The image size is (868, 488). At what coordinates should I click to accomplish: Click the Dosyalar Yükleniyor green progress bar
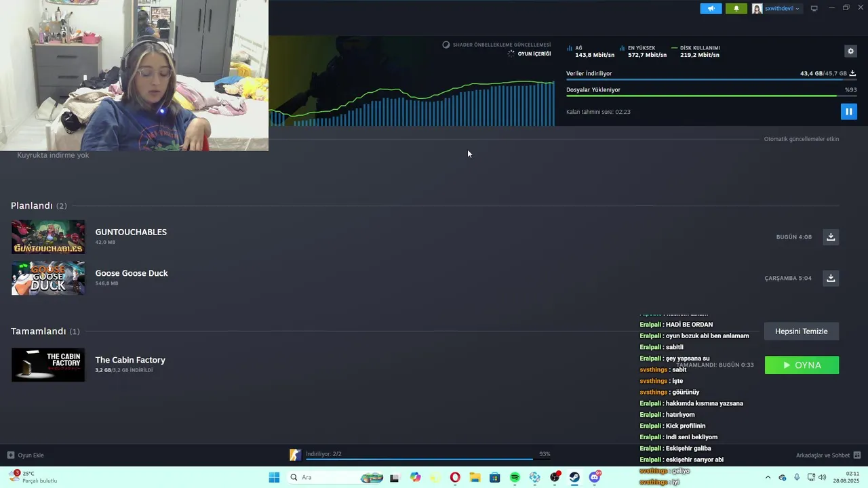[711, 96]
